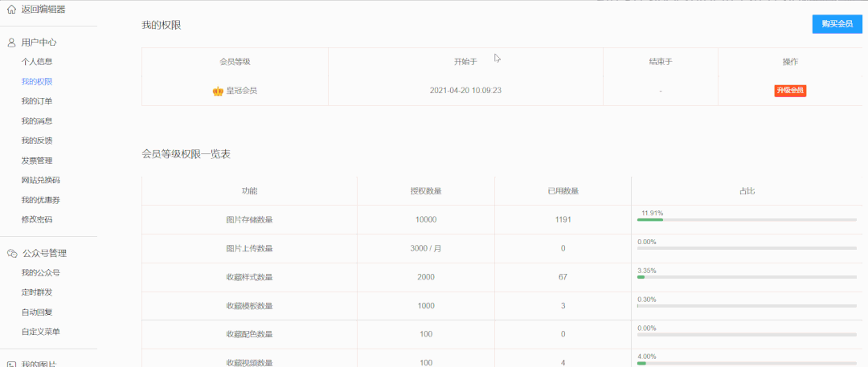Click the user icon beside 用户中心
Viewport: 868px width, 367px height.
pyautogui.click(x=11, y=42)
